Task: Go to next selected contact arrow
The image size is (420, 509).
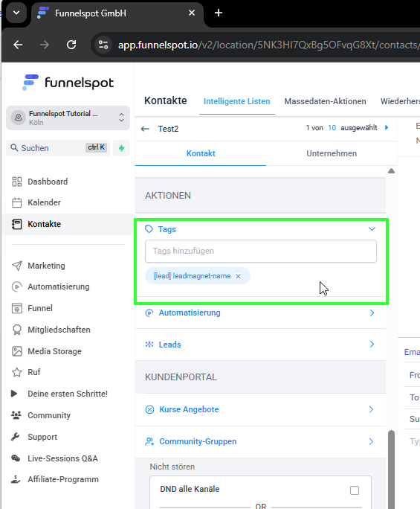Action: tap(387, 127)
